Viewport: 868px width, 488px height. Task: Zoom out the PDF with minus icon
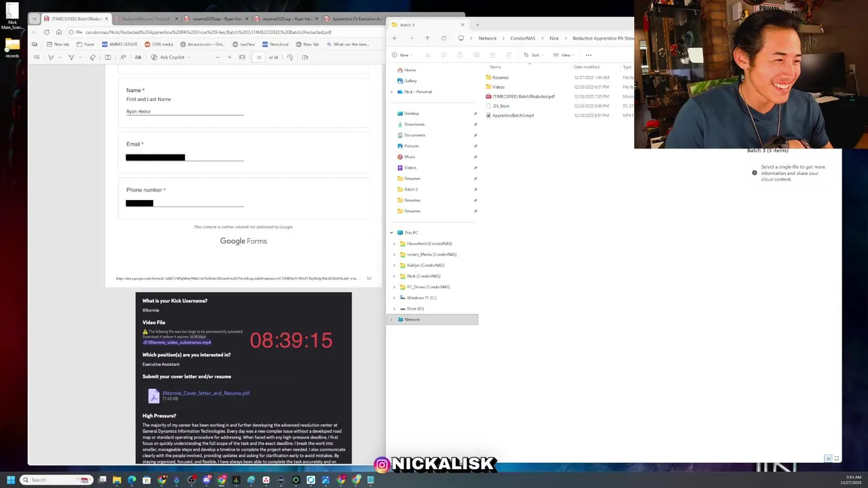pos(217,57)
